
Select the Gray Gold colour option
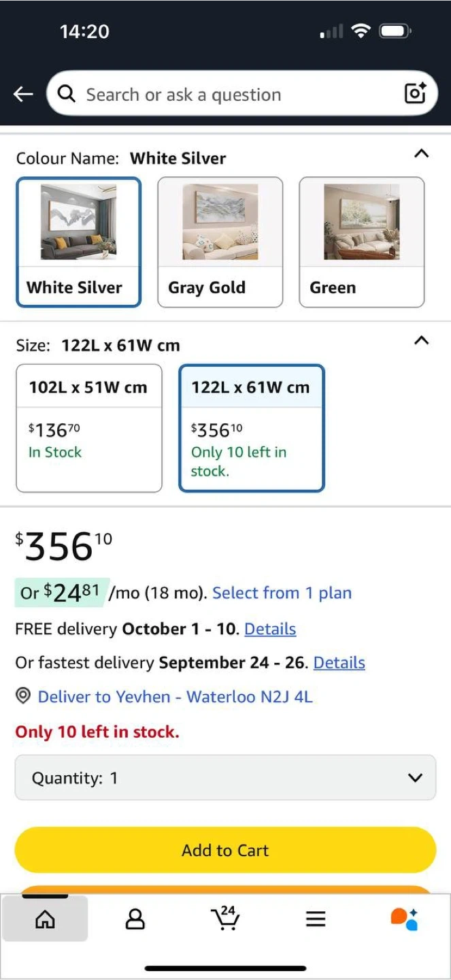[x=220, y=242]
